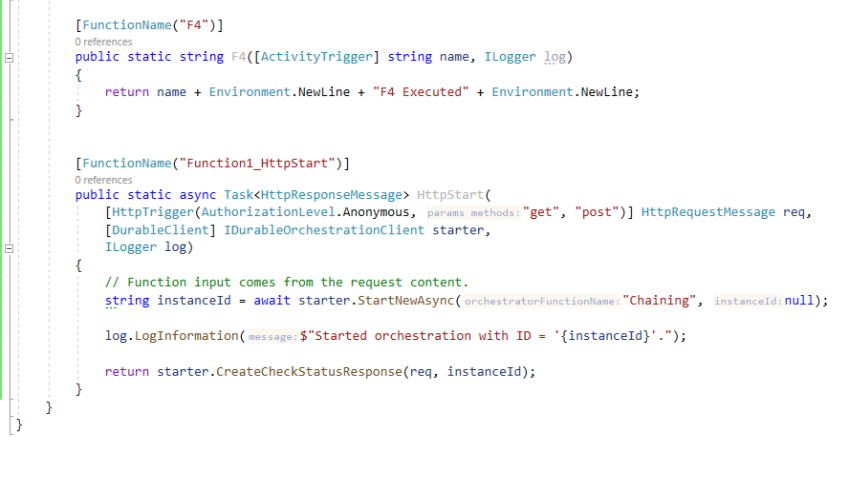The height and width of the screenshot is (480, 850).
Task: Click the params methods inline hint
Action: (473, 213)
